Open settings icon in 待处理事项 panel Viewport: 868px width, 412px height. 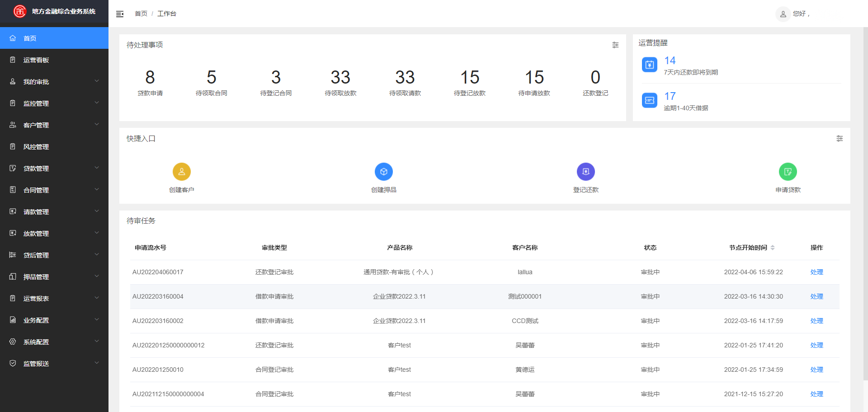pos(615,45)
